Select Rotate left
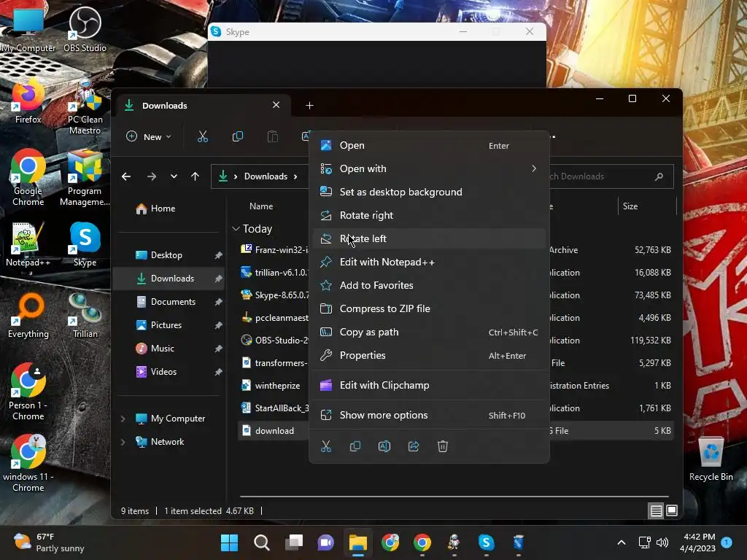The height and width of the screenshot is (560, 747). 429,238
